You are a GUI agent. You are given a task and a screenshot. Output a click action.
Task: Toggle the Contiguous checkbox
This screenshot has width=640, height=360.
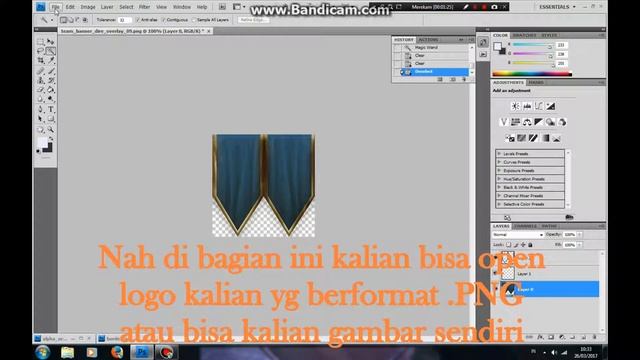pos(164,20)
